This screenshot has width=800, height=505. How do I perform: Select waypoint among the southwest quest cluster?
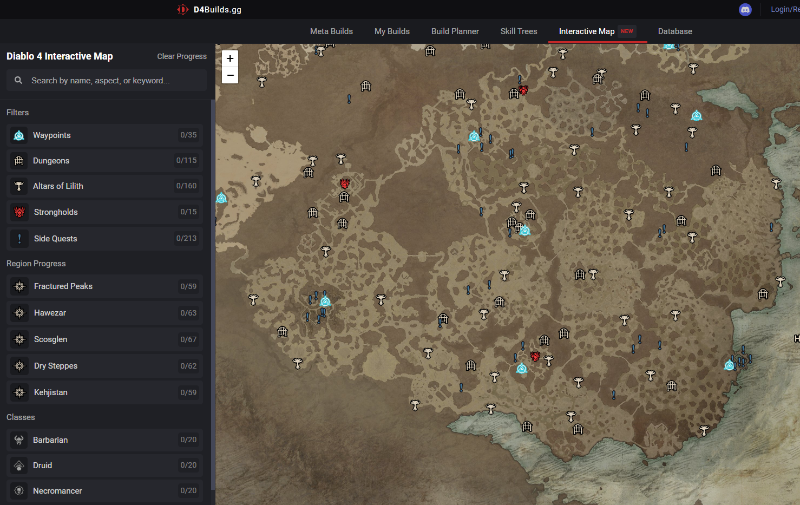coord(325,301)
